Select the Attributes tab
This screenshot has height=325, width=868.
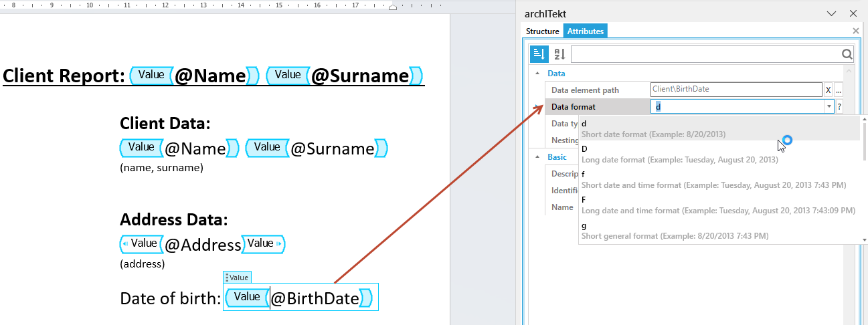tap(586, 31)
